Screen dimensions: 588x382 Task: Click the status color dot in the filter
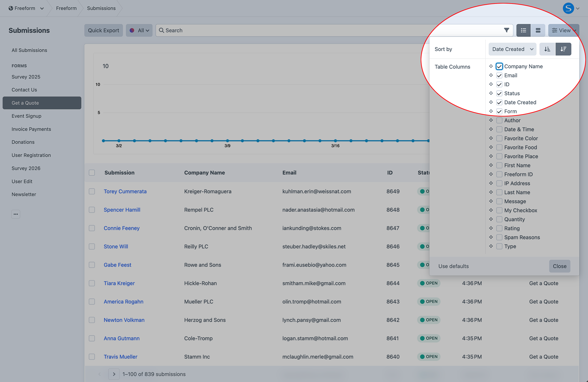click(x=133, y=30)
